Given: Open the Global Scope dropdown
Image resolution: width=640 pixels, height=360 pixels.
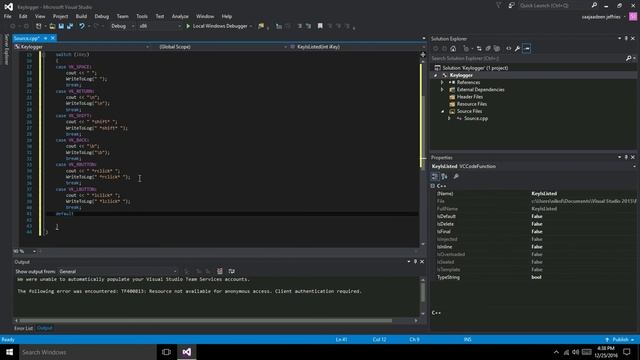Looking at the screenshot, I should click(222, 47).
